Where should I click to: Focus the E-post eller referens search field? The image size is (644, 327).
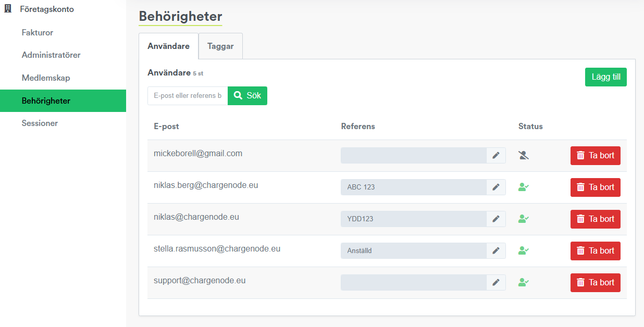coord(188,96)
